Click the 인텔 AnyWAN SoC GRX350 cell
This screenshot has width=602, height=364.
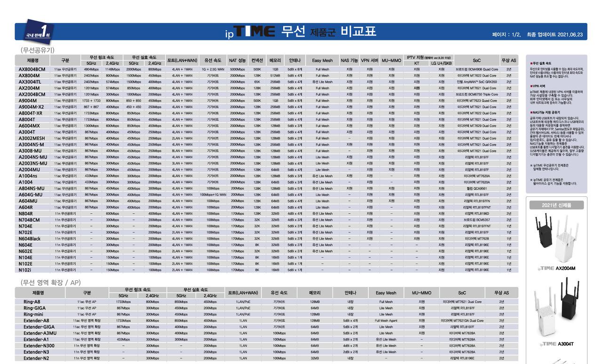(x=476, y=82)
